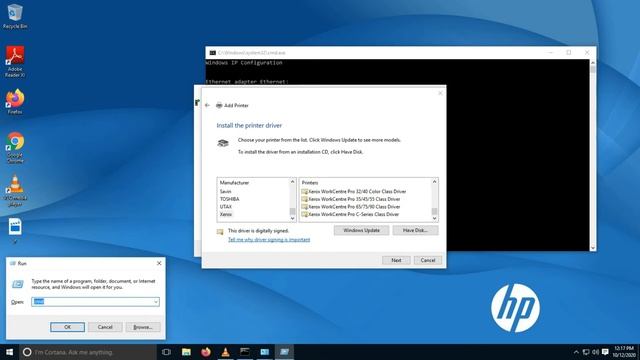Close the Command Prompt window

(x=587, y=53)
